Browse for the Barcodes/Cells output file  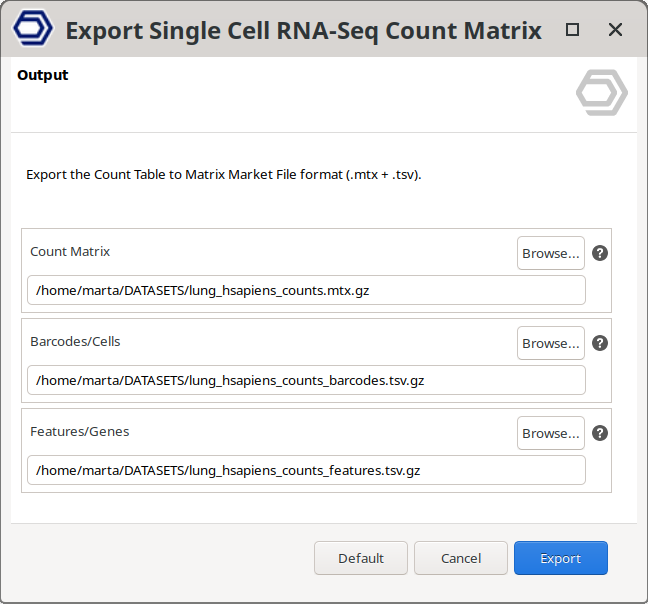pyautogui.click(x=550, y=343)
